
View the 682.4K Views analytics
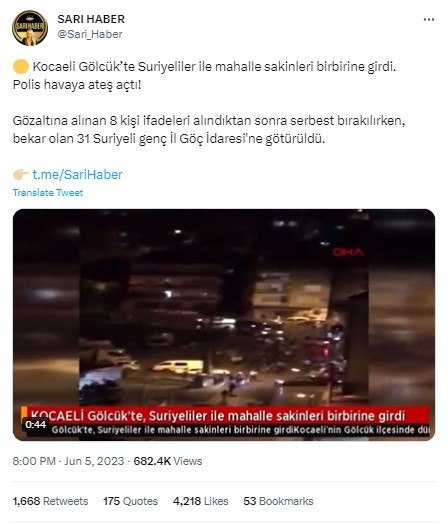(x=168, y=461)
